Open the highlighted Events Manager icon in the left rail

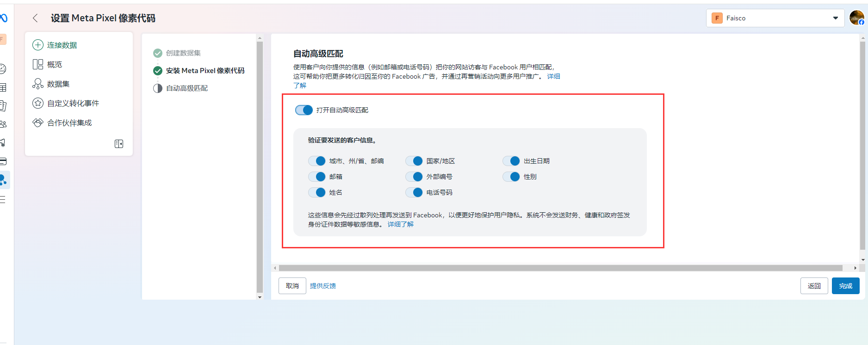[4, 180]
